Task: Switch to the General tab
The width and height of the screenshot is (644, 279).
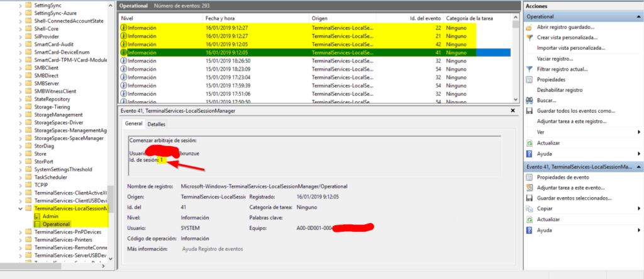Action: coord(133,123)
